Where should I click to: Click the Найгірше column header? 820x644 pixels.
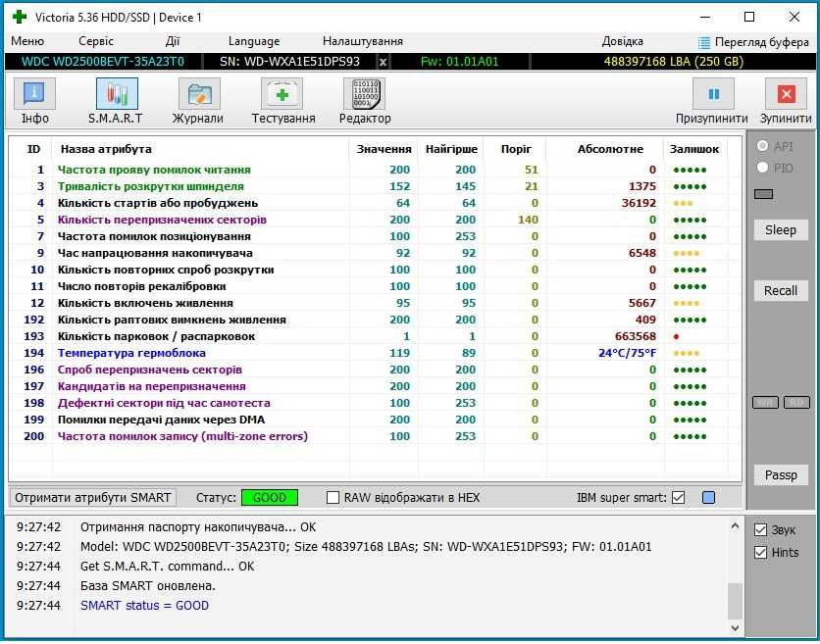(451, 149)
